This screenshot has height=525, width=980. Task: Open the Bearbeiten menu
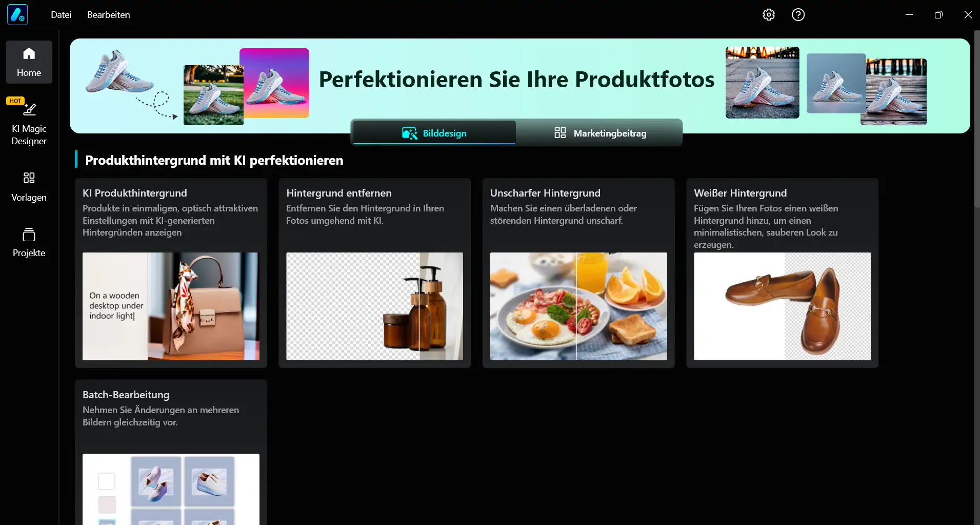click(109, 15)
